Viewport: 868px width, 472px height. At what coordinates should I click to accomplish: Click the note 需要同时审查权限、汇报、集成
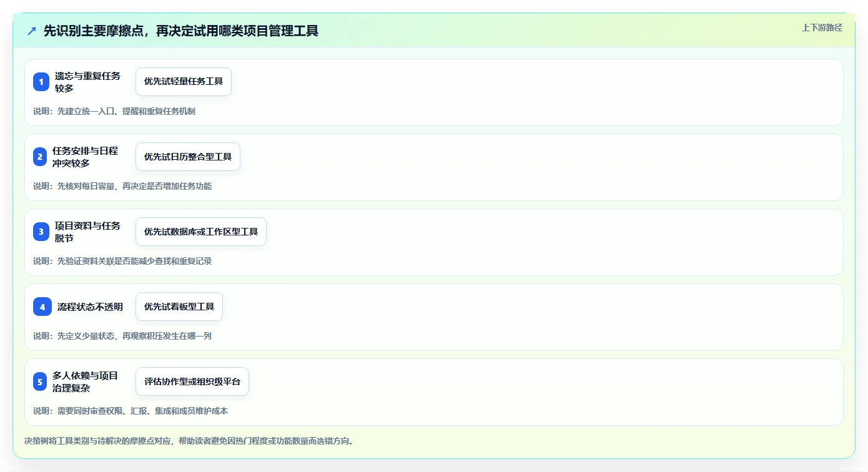pyautogui.click(x=114, y=411)
